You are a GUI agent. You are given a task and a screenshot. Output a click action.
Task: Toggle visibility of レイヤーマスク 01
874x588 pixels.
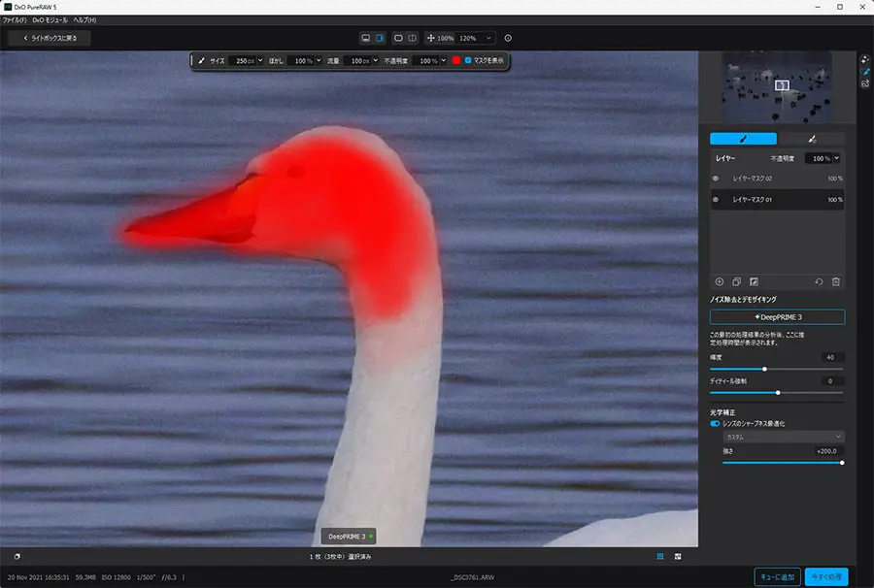pos(716,199)
